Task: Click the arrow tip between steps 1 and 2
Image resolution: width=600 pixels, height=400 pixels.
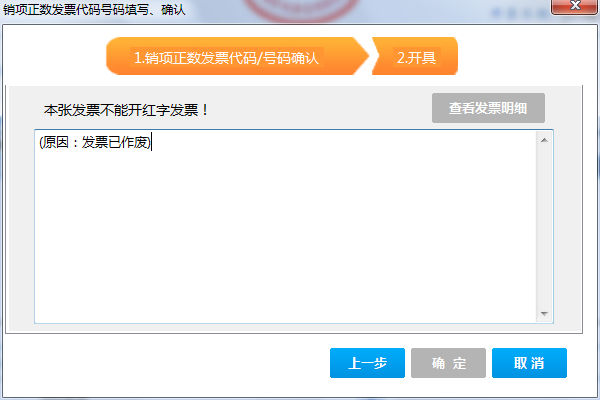Action: (364, 56)
